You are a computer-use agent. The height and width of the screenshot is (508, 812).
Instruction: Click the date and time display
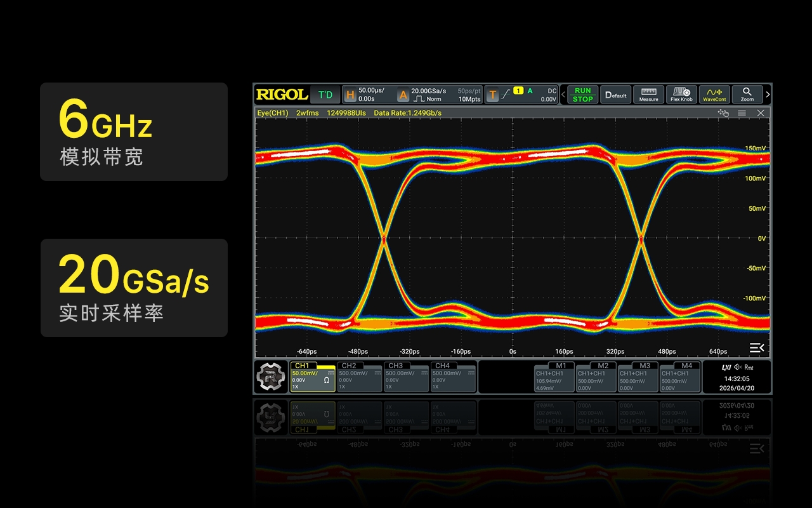click(737, 383)
